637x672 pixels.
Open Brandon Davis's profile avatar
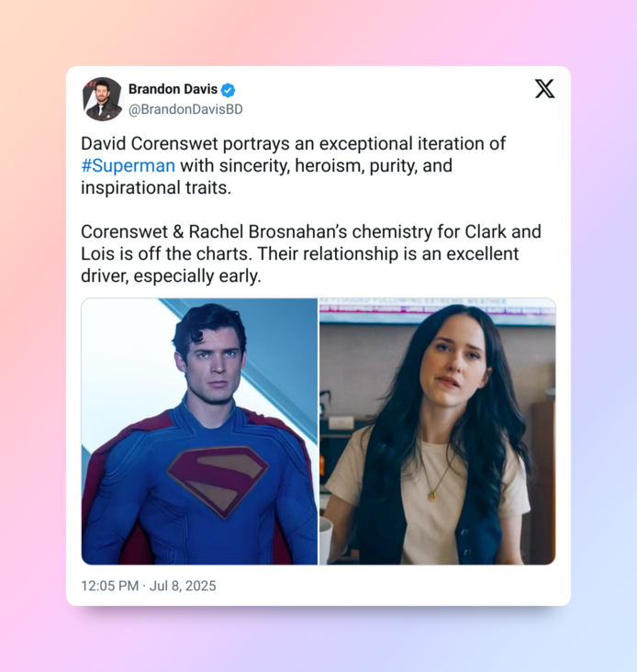coord(103,99)
